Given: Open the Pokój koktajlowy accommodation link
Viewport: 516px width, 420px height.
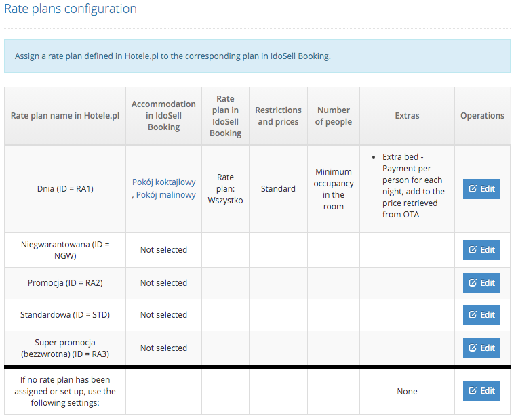Looking at the screenshot, I should pyautogui.click(x=164, y=182).
